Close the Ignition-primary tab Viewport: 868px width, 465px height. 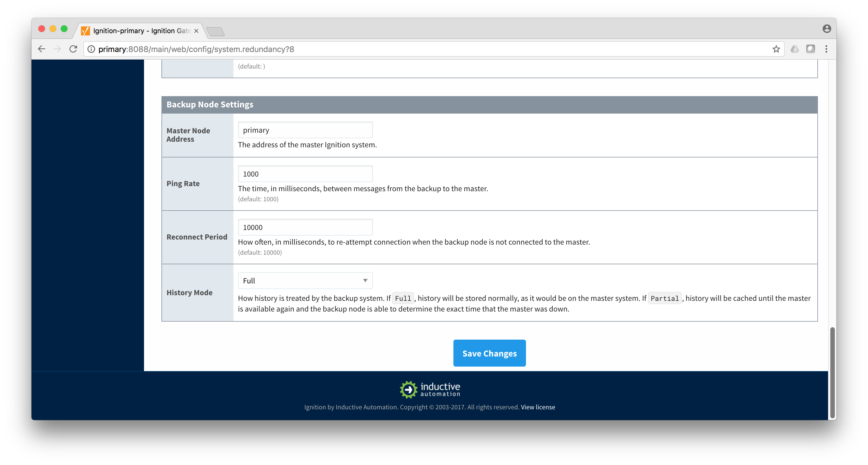click(196, 31)
